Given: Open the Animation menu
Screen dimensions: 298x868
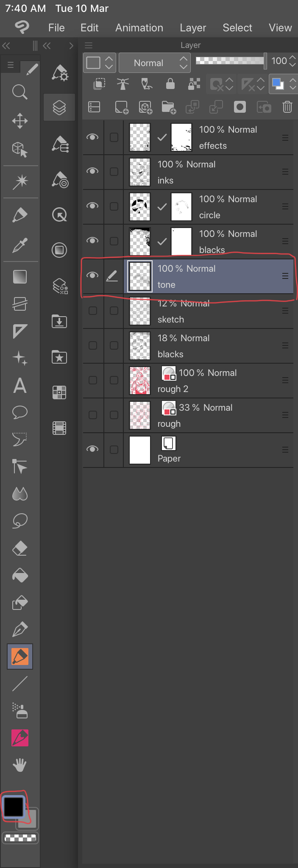Looking at the screenshot, I should [139, 28].
